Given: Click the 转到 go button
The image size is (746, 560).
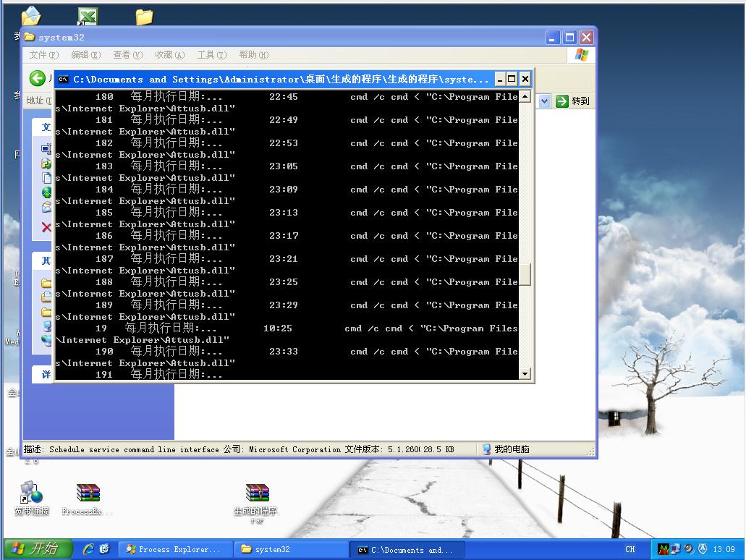Looking at the screenshot, I should tap(573, 101).
